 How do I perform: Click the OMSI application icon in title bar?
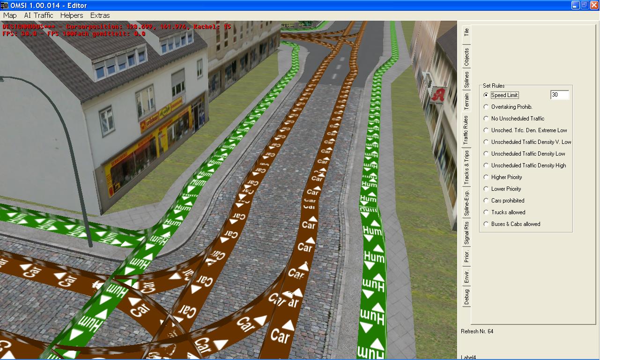point(5,5)
